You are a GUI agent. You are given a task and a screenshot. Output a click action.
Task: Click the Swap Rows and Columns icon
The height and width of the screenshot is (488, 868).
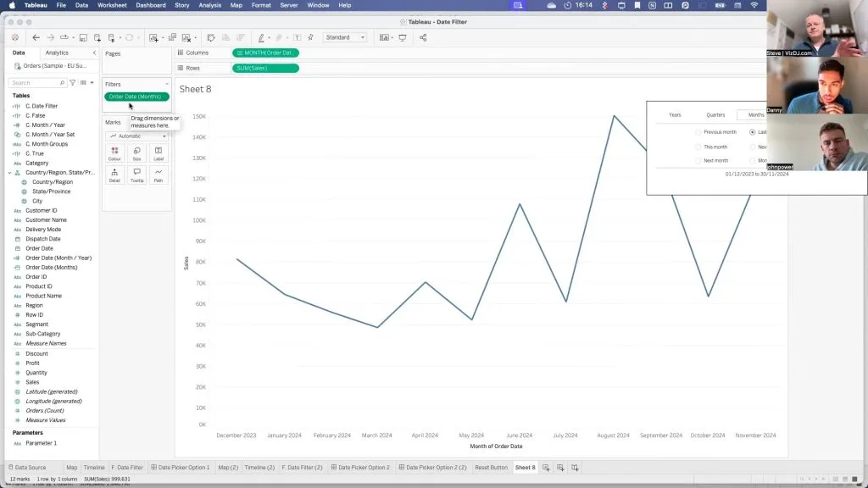click(211, 37)
